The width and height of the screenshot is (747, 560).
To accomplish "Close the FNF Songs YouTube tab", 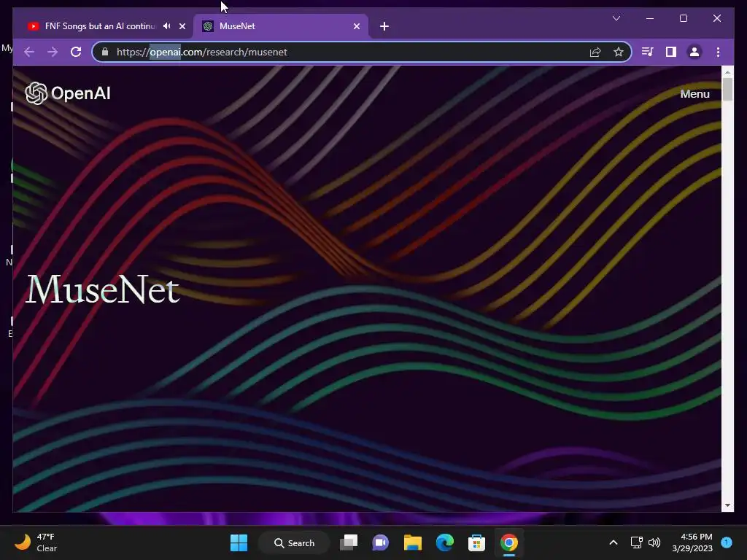I will click(182, 26).
